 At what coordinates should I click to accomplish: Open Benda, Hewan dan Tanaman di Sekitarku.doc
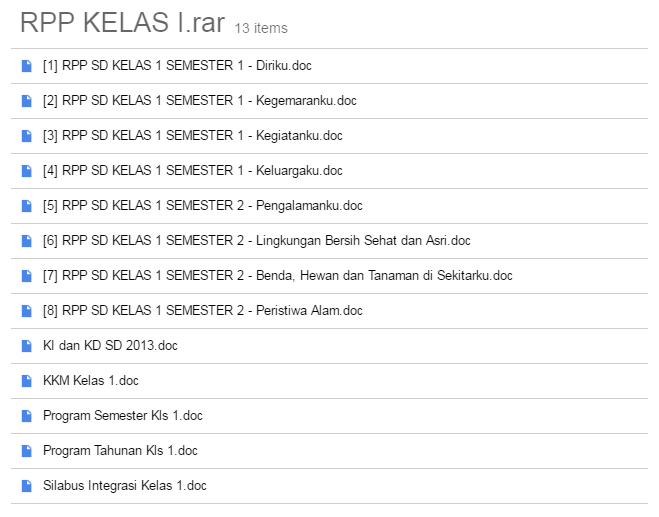277,276
